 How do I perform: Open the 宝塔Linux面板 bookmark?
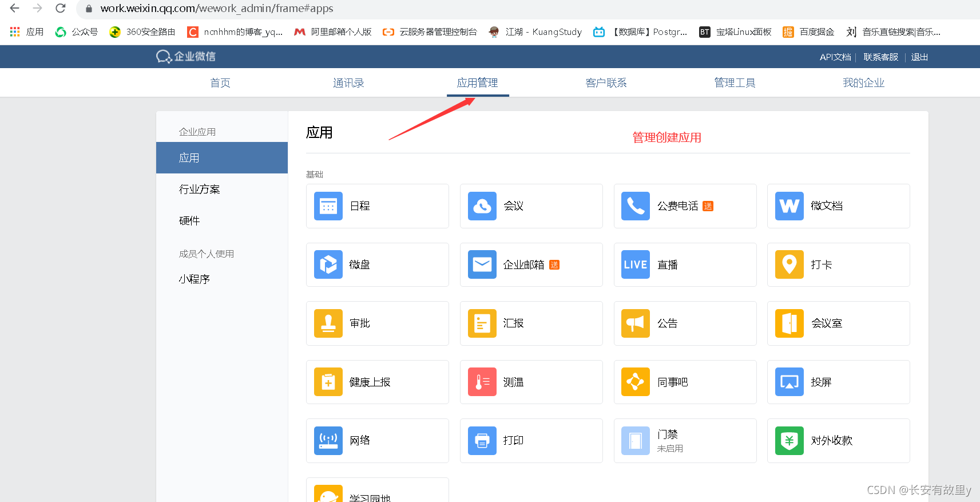(736, 31)
